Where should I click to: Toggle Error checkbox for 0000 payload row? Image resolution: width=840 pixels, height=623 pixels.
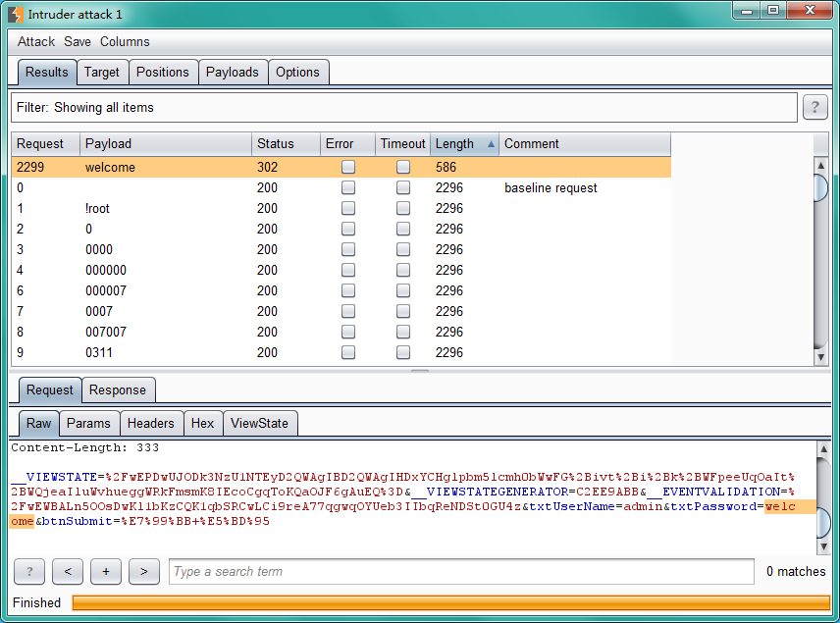tap(348, 249)
